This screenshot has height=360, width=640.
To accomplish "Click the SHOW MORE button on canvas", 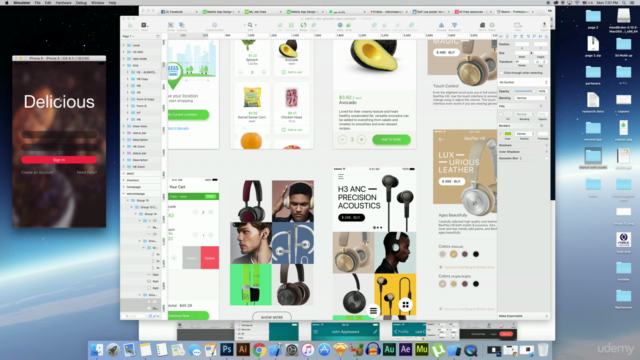I will (272, 317).
